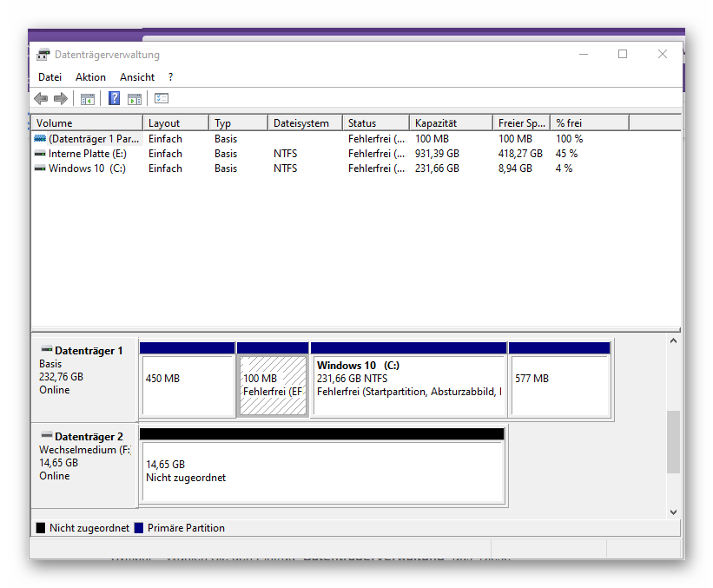The width and height of the screenshot is (713, 588).
Task: Sort by Typ column header
Action: click(x=238, y=122)
